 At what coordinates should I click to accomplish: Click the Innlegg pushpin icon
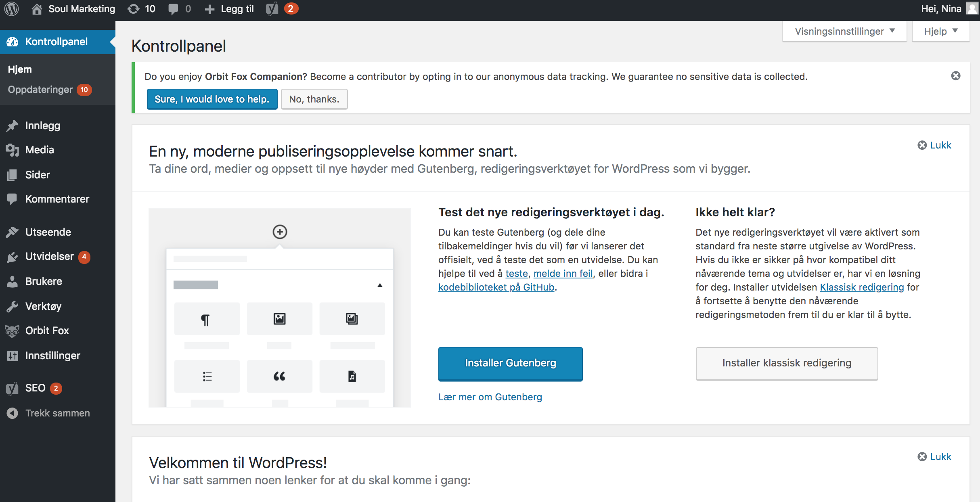pos(13,125)
